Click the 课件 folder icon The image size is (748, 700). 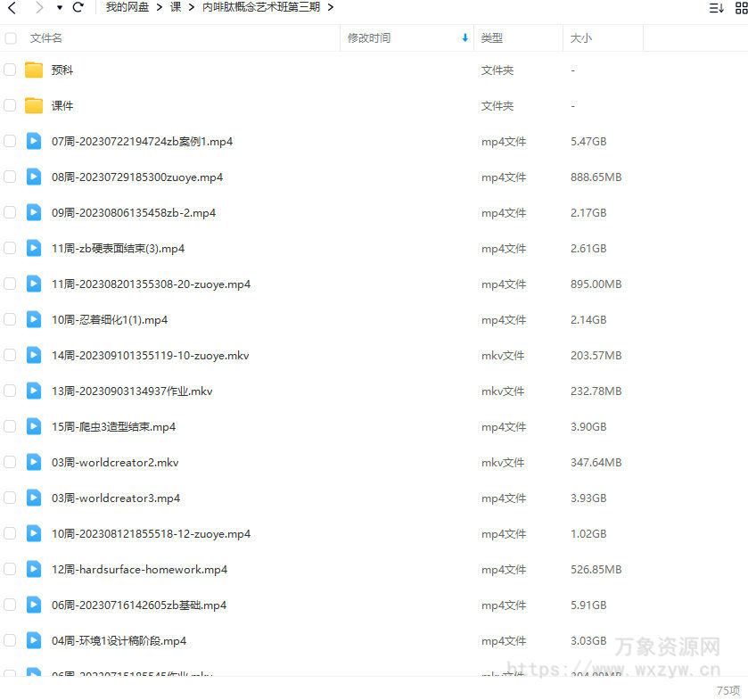33,105
